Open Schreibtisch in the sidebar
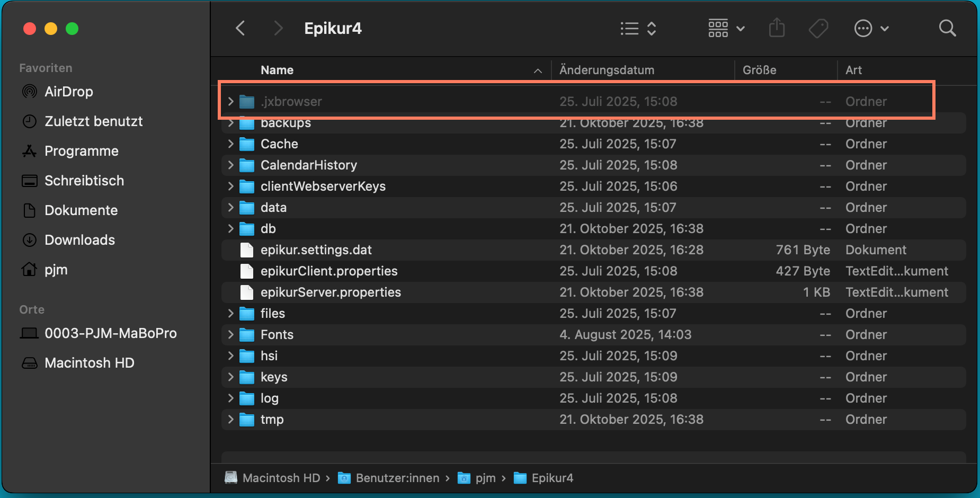 (73, 181)
